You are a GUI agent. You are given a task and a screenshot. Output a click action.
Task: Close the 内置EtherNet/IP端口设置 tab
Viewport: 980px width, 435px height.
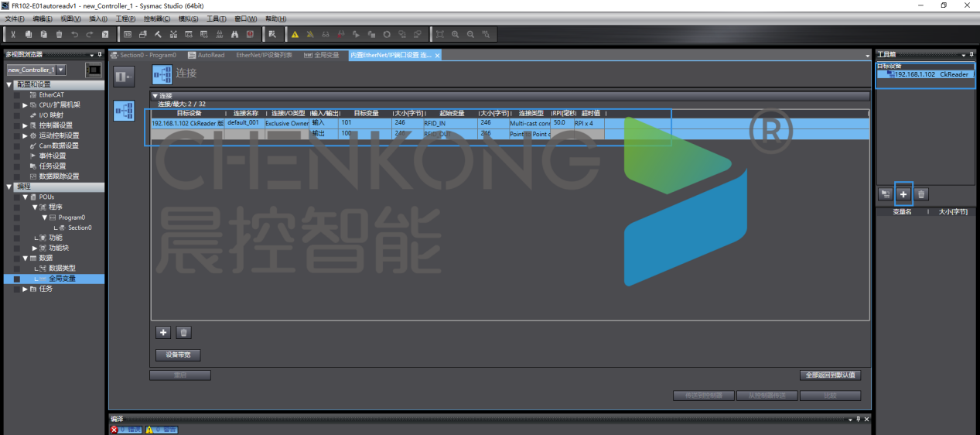[437, 56]
